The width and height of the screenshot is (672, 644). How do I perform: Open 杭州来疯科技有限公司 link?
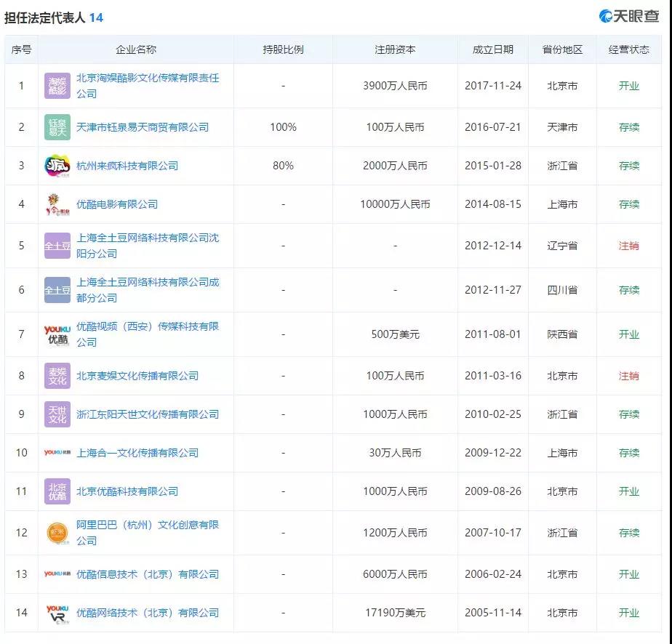127,166
